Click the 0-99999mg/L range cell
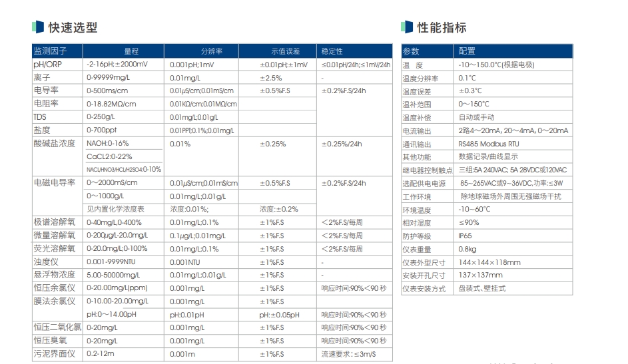 (108, 78)
